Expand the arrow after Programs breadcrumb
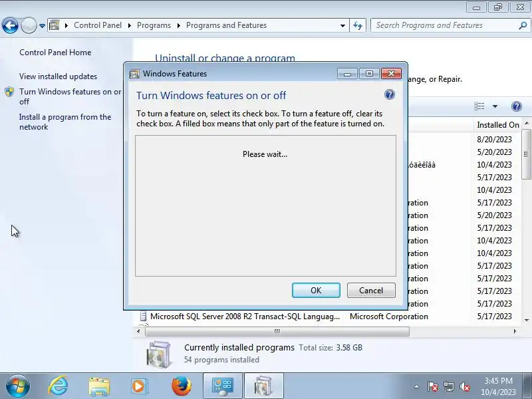Screen dimensions: 532x399 (178, 25)
